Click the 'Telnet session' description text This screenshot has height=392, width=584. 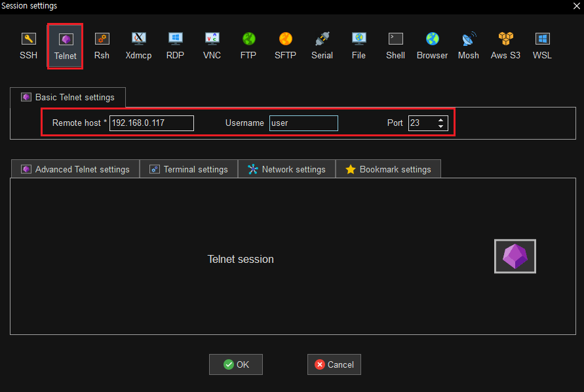pyautogui.click(x=241, y=259)
